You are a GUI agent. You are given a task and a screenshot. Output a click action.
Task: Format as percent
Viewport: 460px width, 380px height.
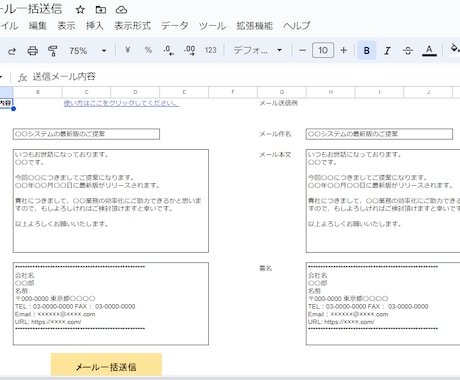(x=148, y=50)
